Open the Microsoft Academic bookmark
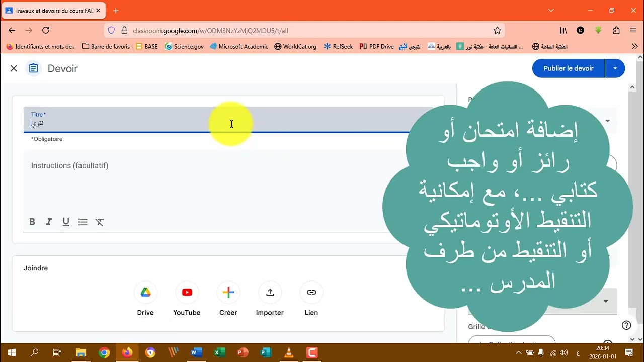Image resolution: width=644 pixels, height=362 pixels. 238,46
